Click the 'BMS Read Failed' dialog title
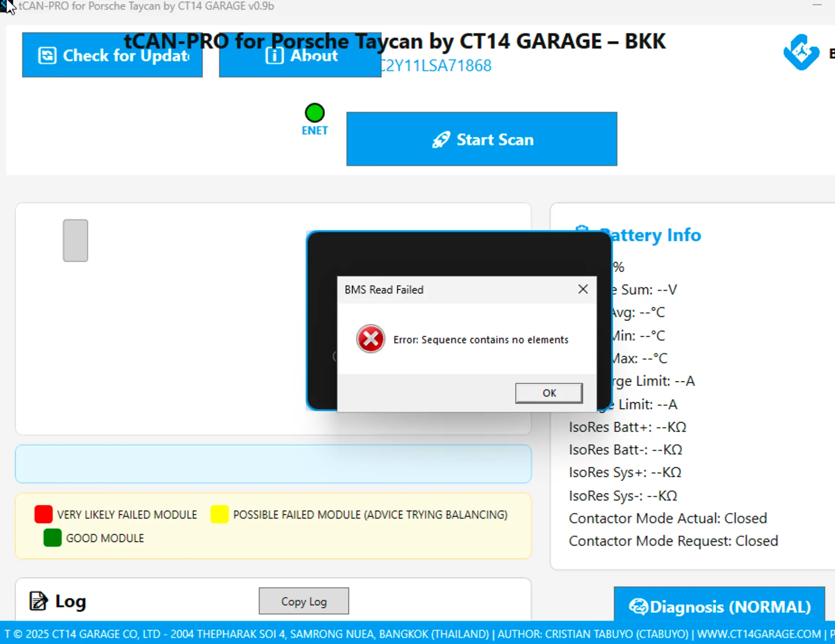The image size is (835, 644). [x=384, y=290]
